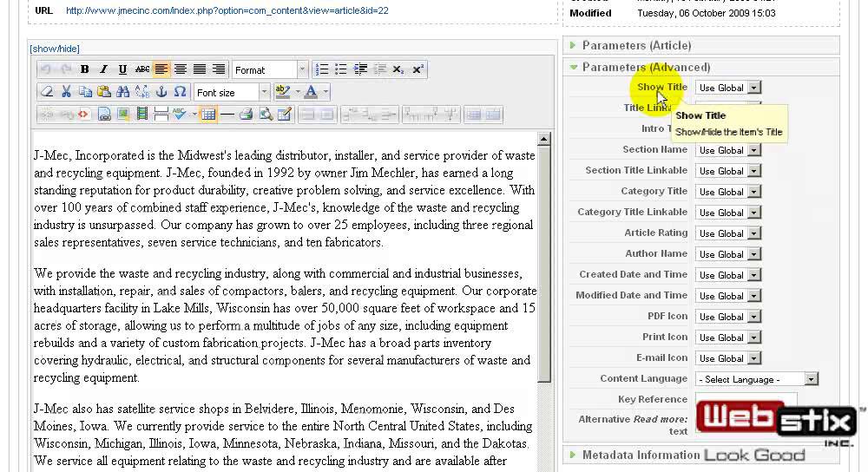Click the copy icon

click(85, 92)
